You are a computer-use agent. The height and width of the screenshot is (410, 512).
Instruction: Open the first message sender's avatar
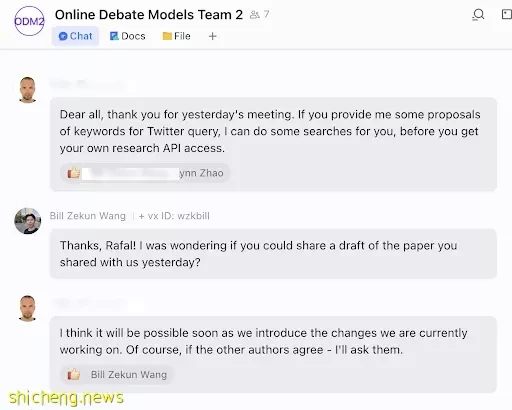pyautogui.click(x=28, y=90)
